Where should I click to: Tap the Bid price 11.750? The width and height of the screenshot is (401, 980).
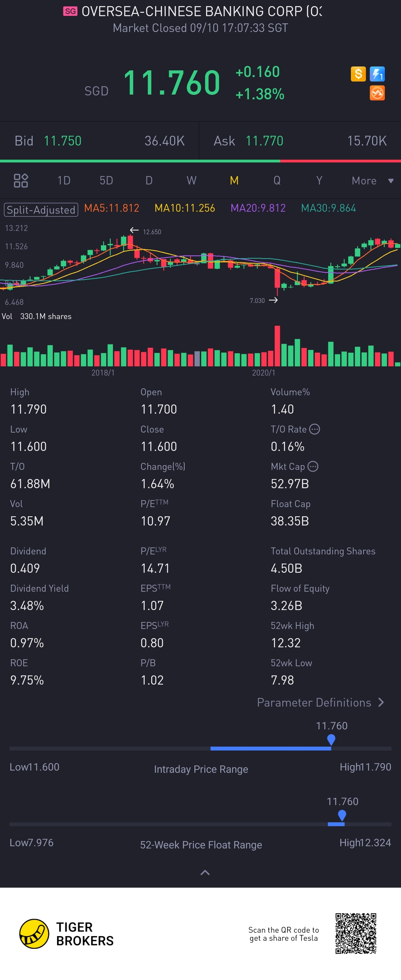click(62, 141)
